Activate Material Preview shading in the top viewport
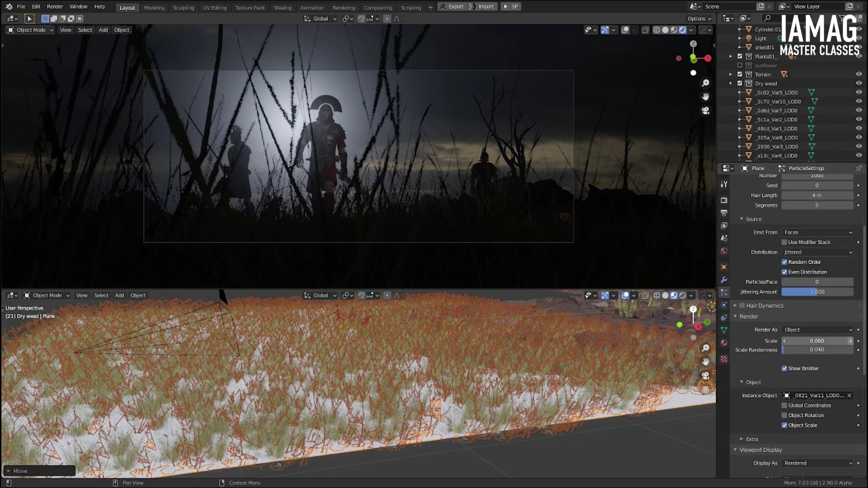Image resolution: width=868 pixels, height=488 pixels. 673,30
